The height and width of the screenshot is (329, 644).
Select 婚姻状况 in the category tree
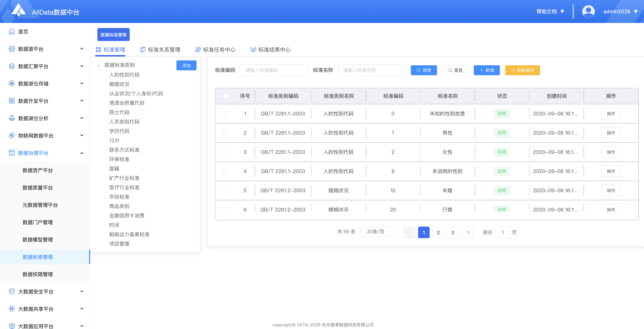119,84
